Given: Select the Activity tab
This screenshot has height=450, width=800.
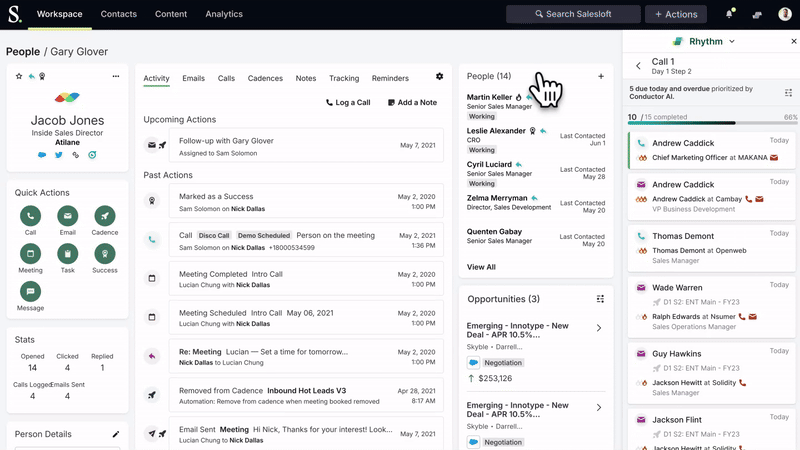Looking at the screenshot, I should coord(156,78).
